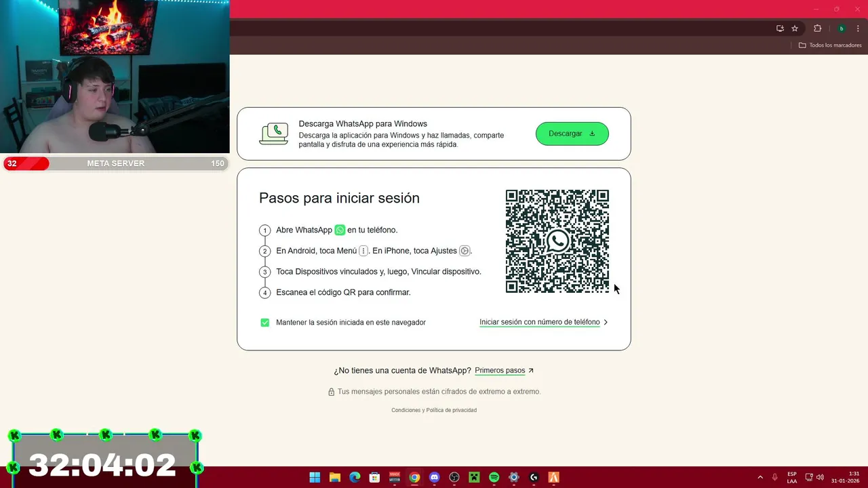Switch to Chrome in taskbar
This screenshot has width=868, height=488.
pos(414,477)
